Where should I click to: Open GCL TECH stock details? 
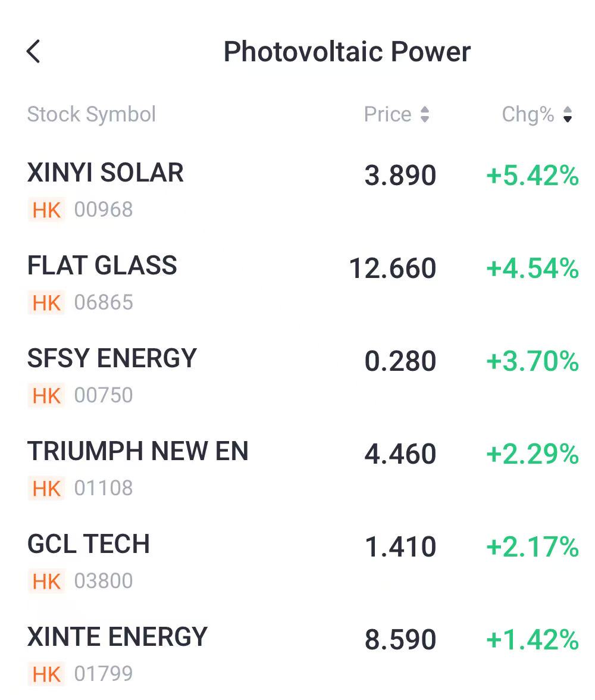coord(89,544)
